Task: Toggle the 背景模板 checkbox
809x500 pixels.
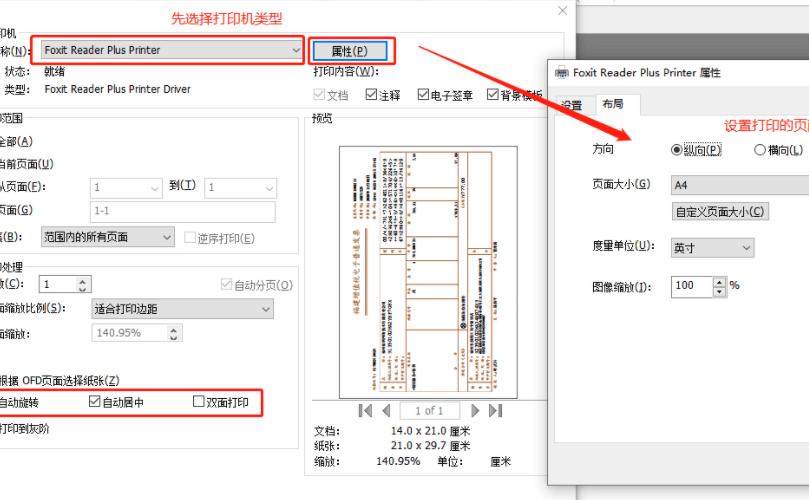Action: click(493, 94)
